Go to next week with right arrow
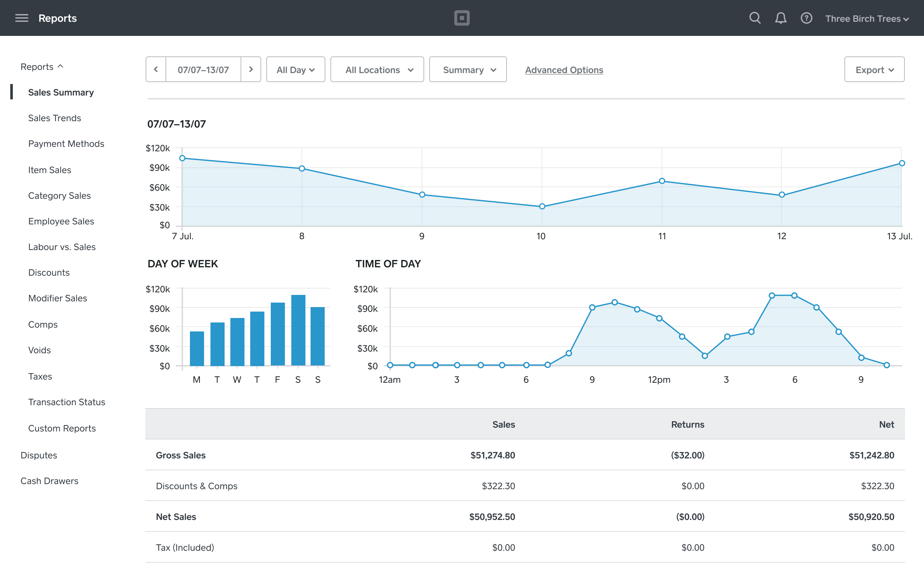This screenshot has width=924, height=577. pyautogui.click(x=251, y=69)
